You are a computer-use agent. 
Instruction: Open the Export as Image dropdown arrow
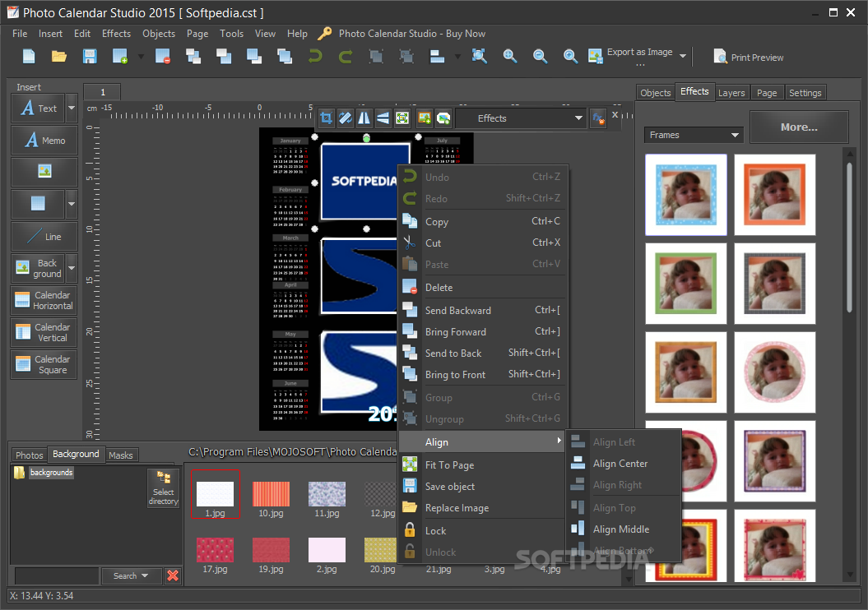tap(683, 56)
